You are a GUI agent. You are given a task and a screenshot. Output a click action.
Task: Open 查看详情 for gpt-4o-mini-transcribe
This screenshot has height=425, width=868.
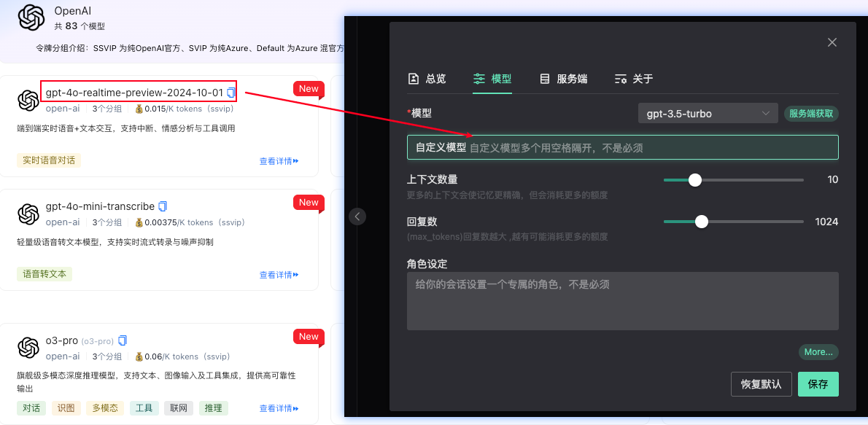point(279,275)
